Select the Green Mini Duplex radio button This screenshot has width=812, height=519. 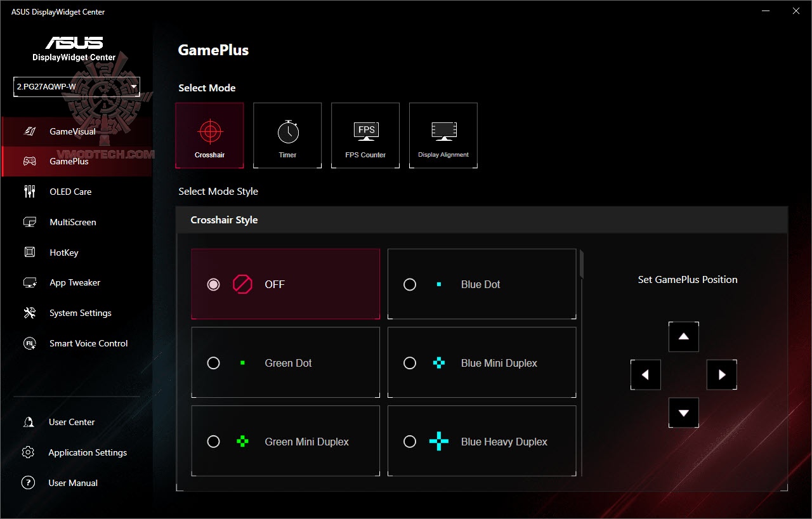point(213,442)
